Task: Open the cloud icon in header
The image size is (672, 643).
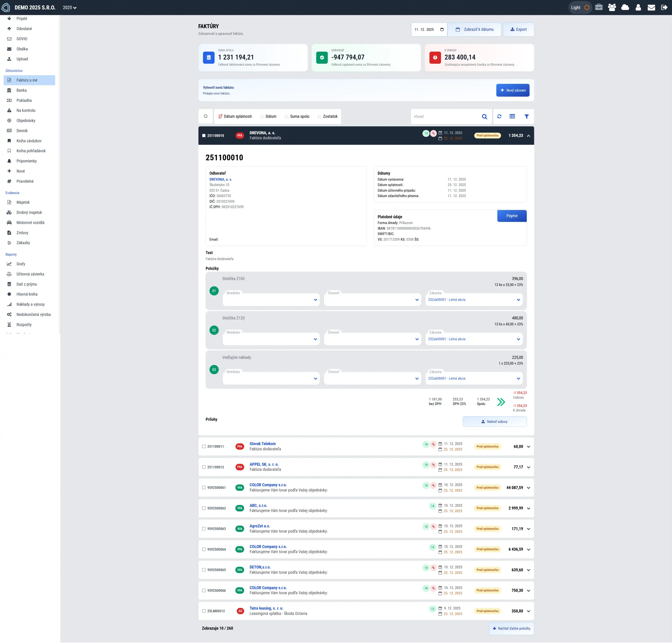Action: (x=625, y=7)
